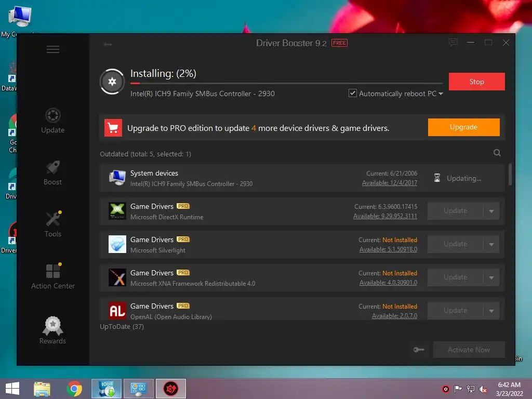Open the Windows Start menu
This screenshot has height=399, width=532.
pos(12,389)
